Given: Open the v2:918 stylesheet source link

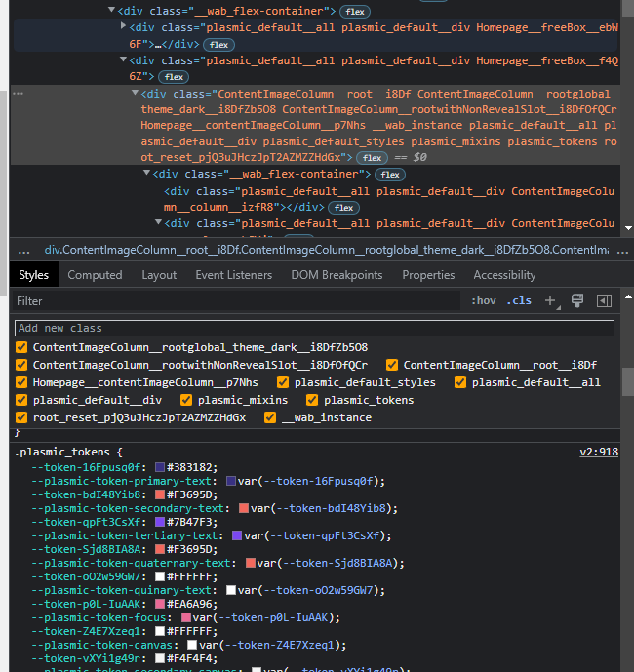Looking at the screenshot, I should coord(599,453).
